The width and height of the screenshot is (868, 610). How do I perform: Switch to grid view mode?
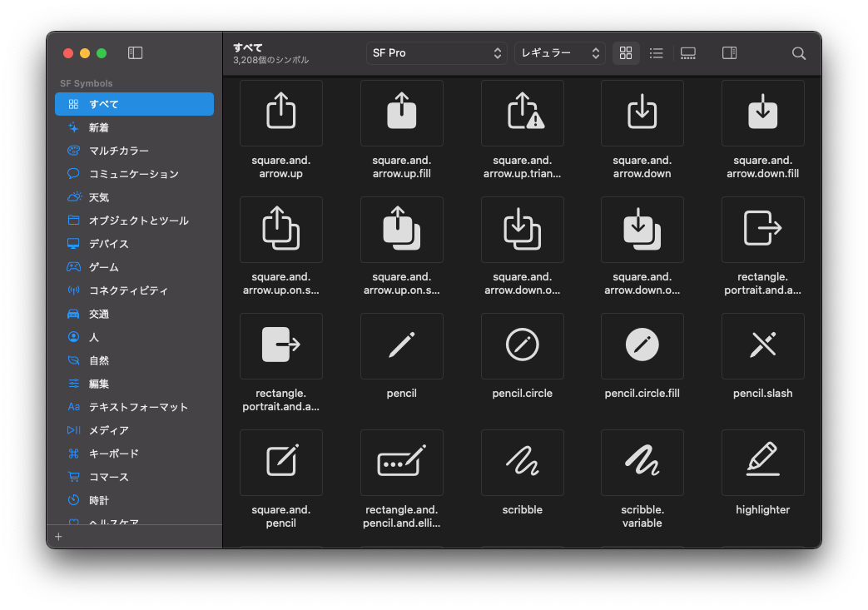tap(626, 52)
